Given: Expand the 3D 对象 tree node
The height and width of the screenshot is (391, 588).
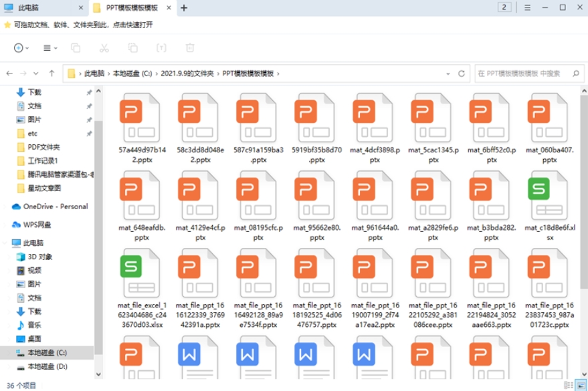Looking at the screenshot, I should [x=10, y=257].
